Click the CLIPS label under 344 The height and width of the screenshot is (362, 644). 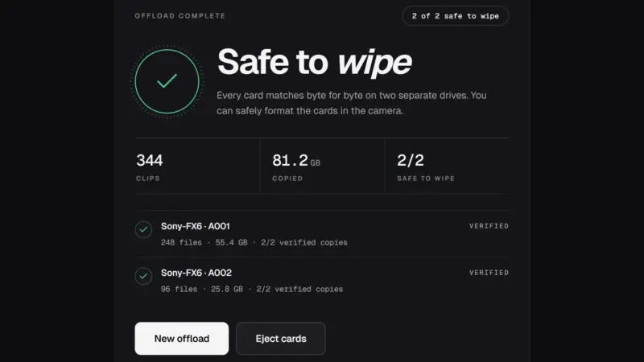pyautogui.click(x=148, y=179)
